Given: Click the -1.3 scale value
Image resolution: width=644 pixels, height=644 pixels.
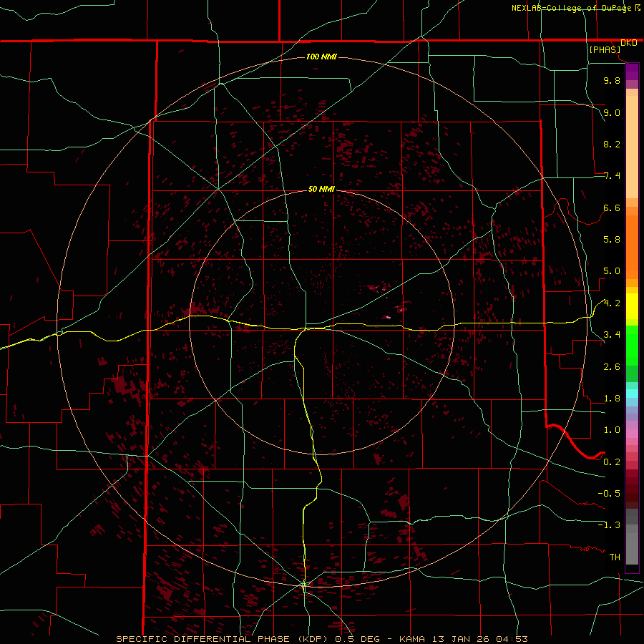Looking at the screenshot, I should pos(609,525).
